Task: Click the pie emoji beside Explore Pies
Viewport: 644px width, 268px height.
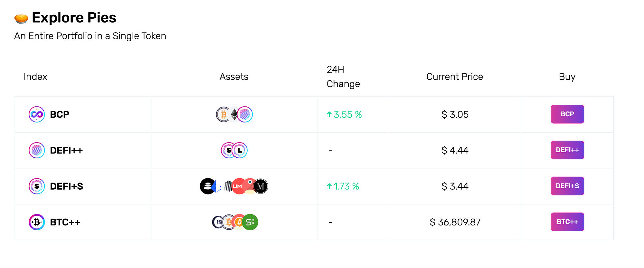Action: click(21, 18)
